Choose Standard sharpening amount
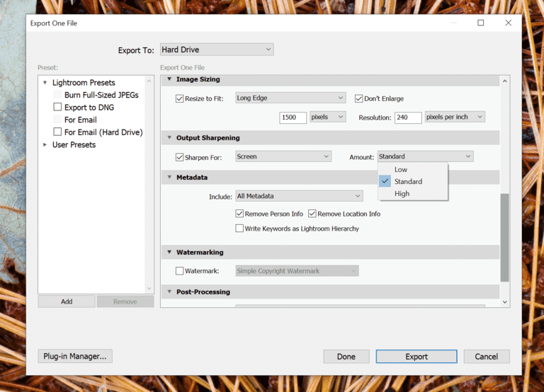 pos(413,181)
